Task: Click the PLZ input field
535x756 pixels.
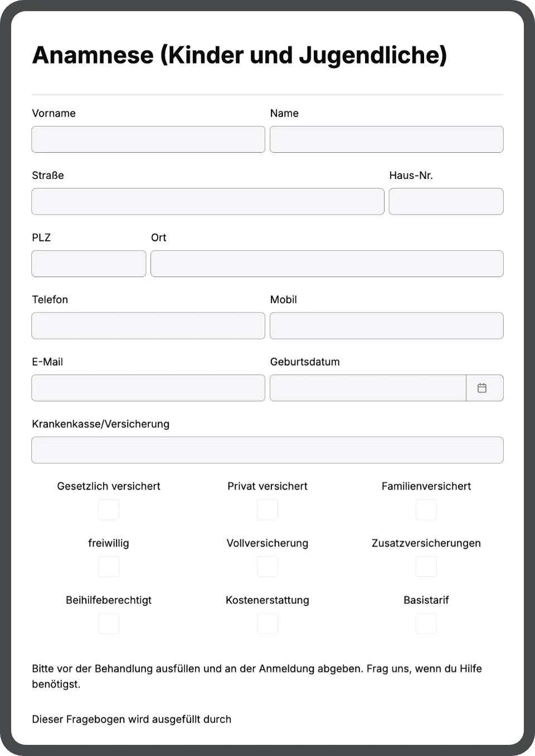Action: 89,263
